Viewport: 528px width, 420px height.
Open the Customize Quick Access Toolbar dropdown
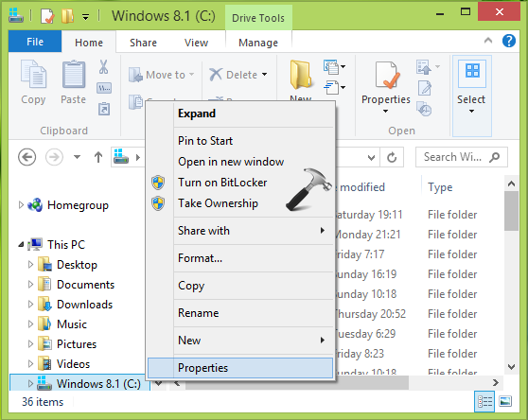click(86, 16)
